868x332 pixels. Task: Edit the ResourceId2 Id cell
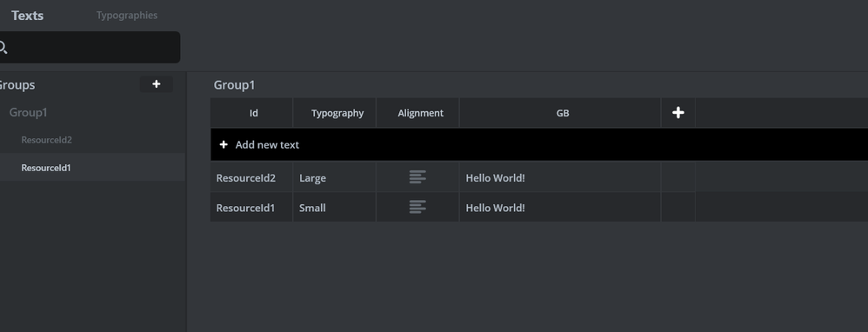[251, 177]
